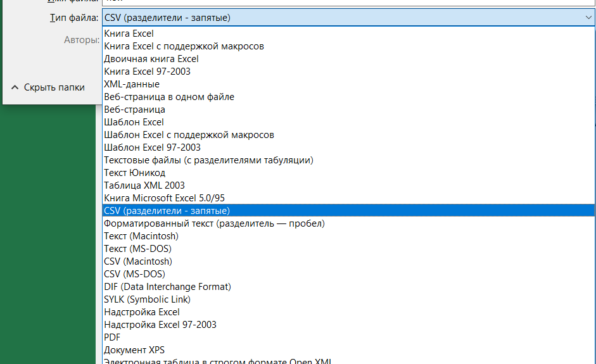Choose Текст Юникод format
This screenshot has width=596, height=364.
coord(348,173)
